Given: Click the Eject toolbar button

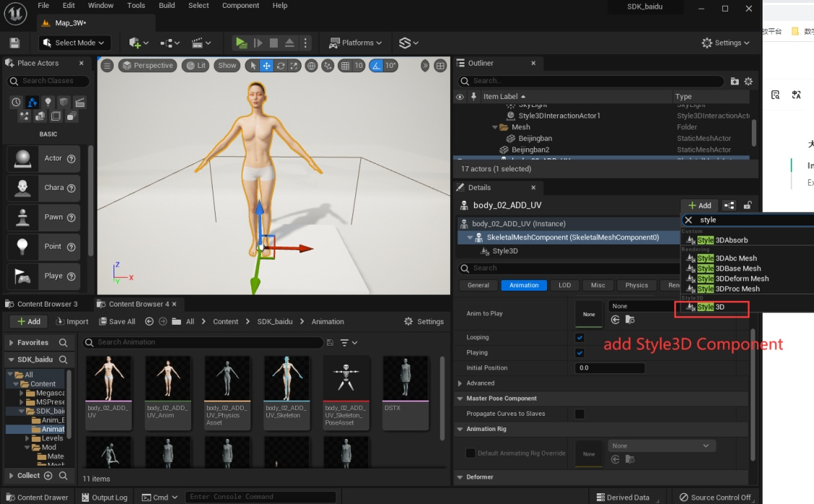Looking at the screenshot, I should point(289,43).
